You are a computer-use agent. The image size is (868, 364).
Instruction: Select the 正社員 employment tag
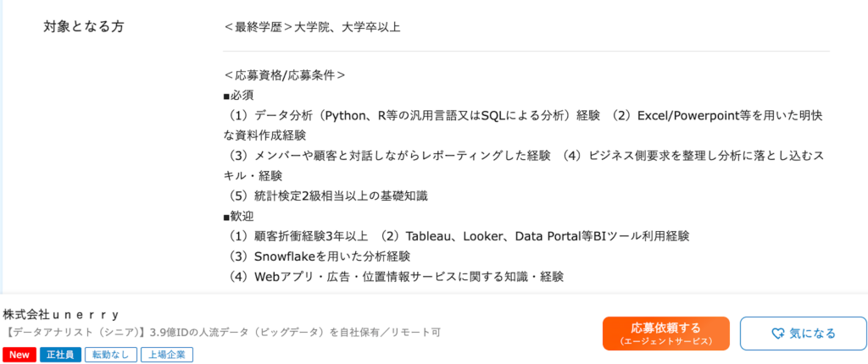61,355
